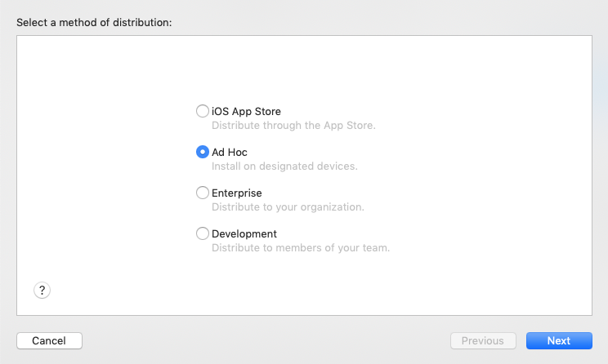Choose the Enterprise radio button
This screenshot has height=364, width=608.
(203, 193)
